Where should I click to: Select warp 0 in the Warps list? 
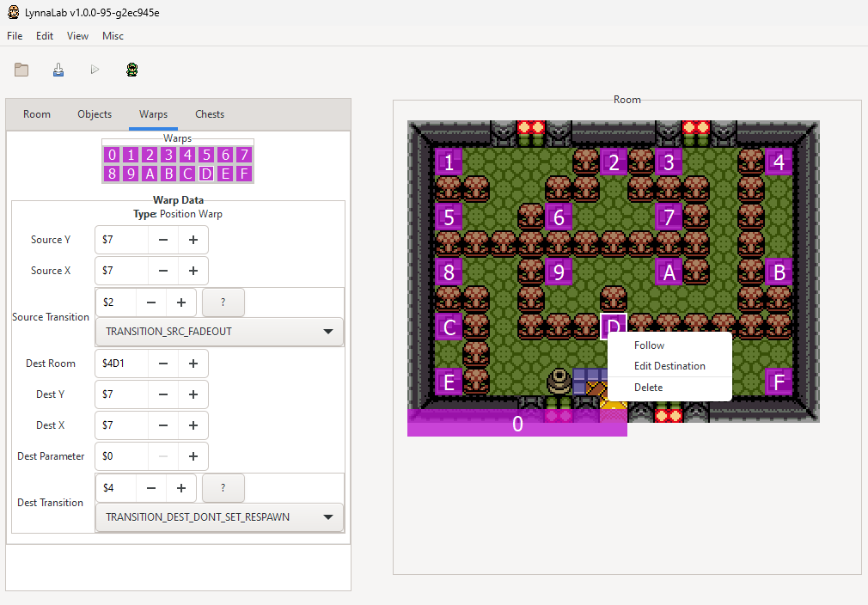pos(112,155)
